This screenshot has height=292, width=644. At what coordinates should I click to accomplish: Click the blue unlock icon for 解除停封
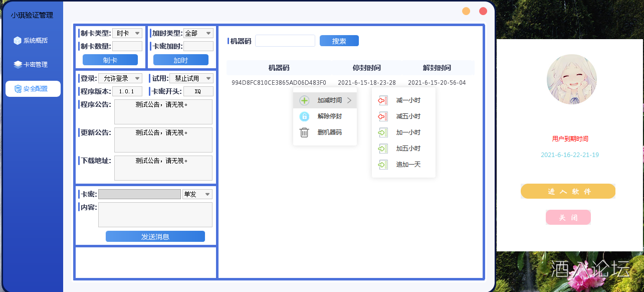point(304,116)
